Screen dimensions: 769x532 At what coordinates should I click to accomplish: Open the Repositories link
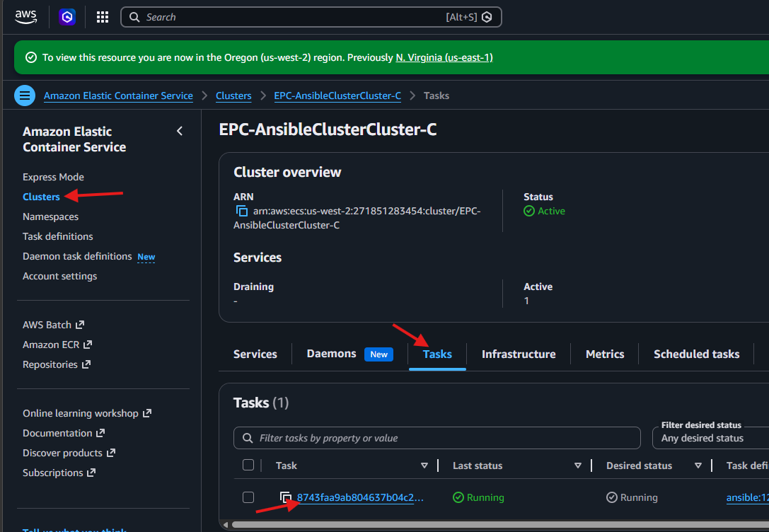coord(50,364)
